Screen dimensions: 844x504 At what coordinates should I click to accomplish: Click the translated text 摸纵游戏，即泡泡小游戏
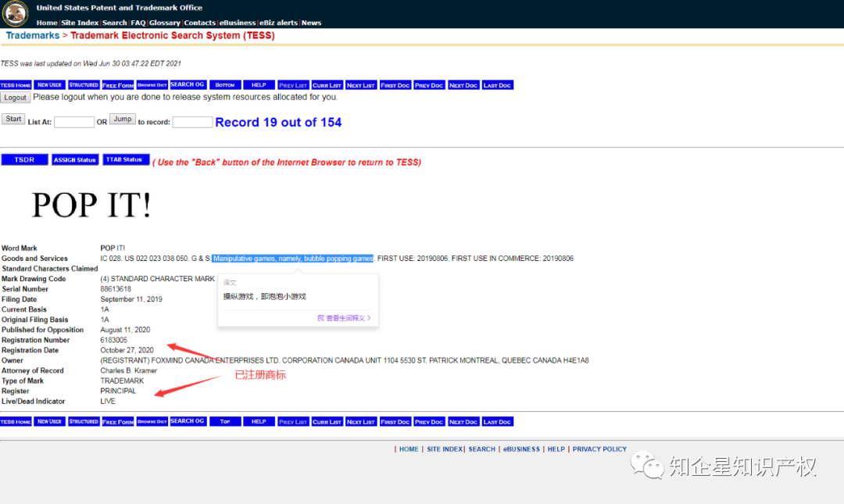tap(265, 297)
